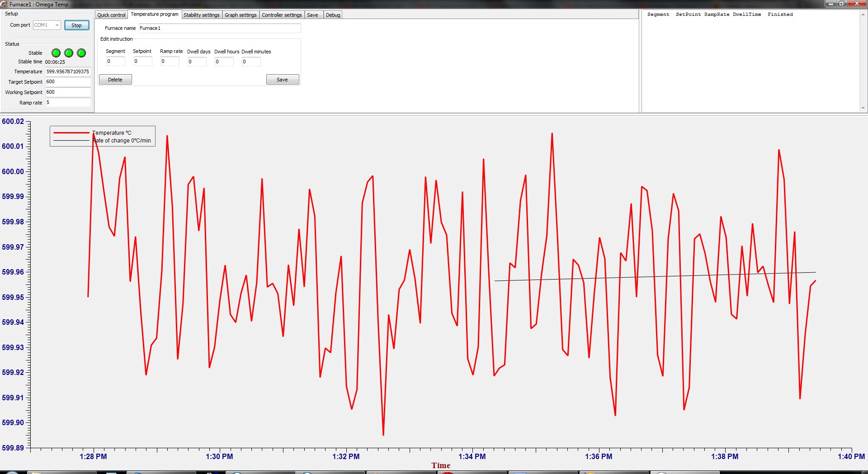The height and width of the screenshot is (474, 868).
Task: Select the Temperature program tab
Action: coord(155,14)
